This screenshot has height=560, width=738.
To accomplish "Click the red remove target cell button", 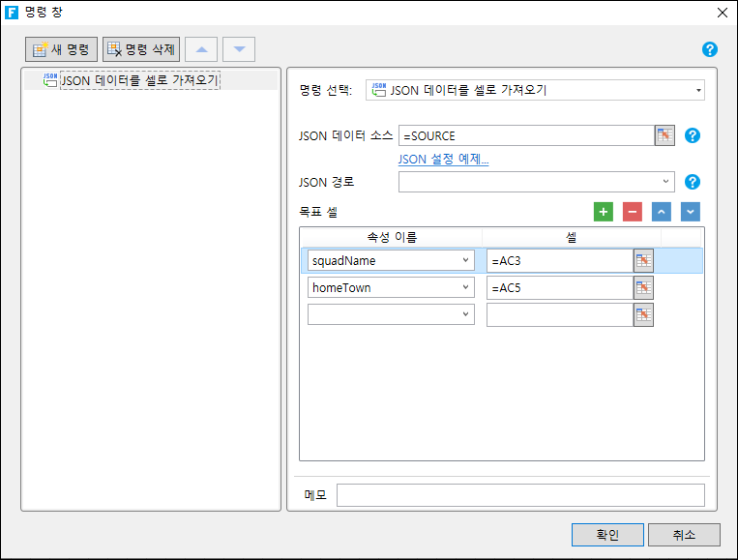I will point(633,212).
